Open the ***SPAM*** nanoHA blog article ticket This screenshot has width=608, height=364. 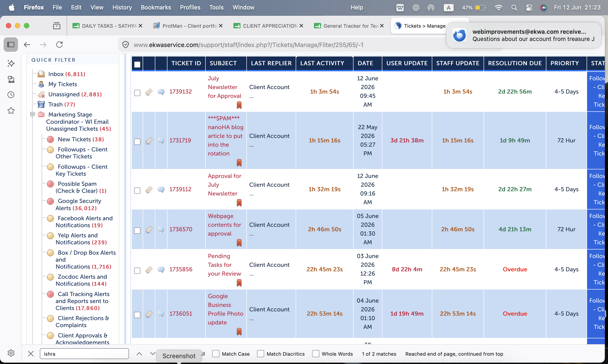225,136
